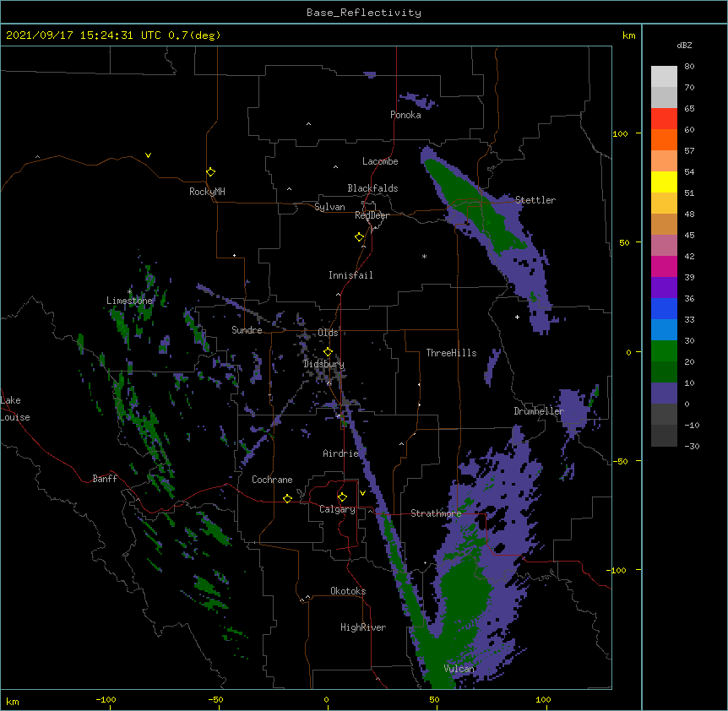Screen dimensions: 728x711
Task: Click the Vulcan label
Action: click(459, 669)
